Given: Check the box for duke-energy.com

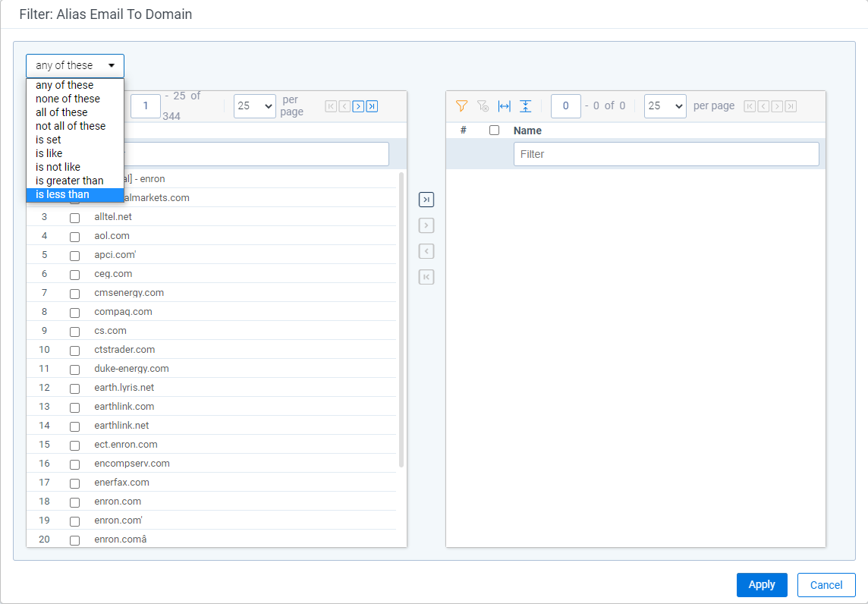Looking at the screenshot, I should pos(74,370).
